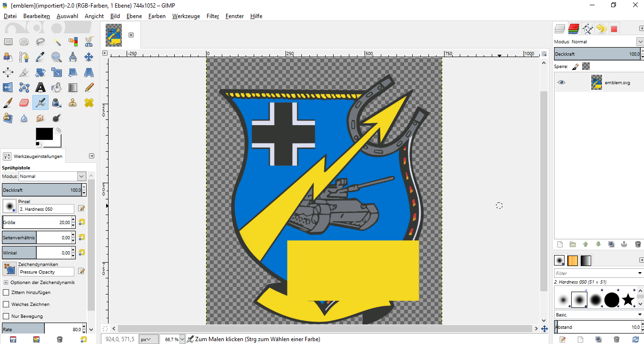The image size is (644, 344).
Task: Tick the Nur Bewegung checkbox
Action: pos(6,316)
